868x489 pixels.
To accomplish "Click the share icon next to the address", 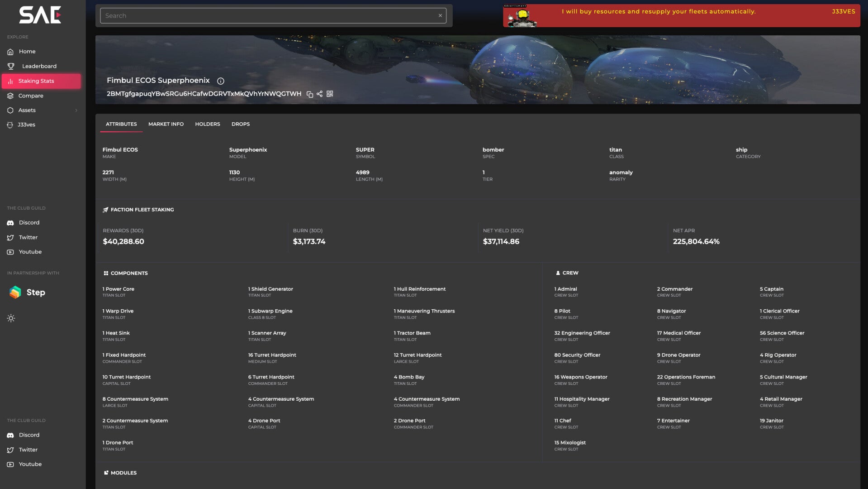I will 320,94.
